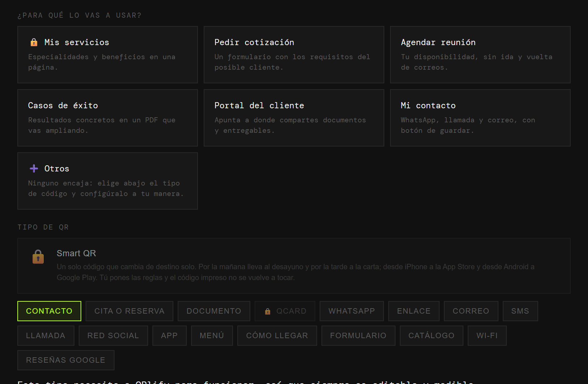Open the Portal del cliente option
588x384 pixels.
(294, 118)
